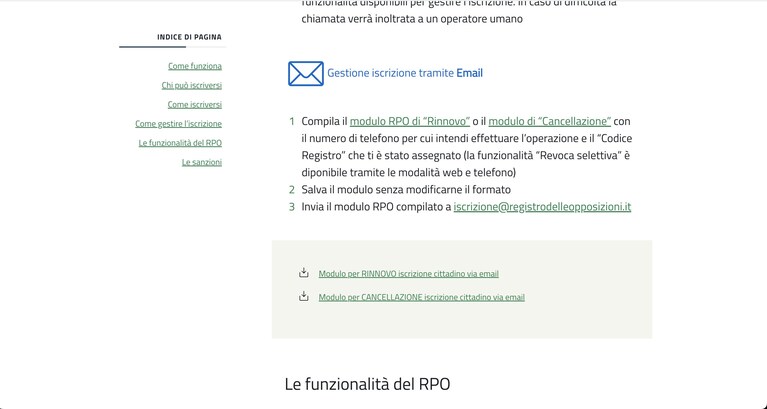The height and width of the screenshot is (409, 767).
Task: Click the 'Le funzionalità del RPO' main heading
Action: (367, 384)
